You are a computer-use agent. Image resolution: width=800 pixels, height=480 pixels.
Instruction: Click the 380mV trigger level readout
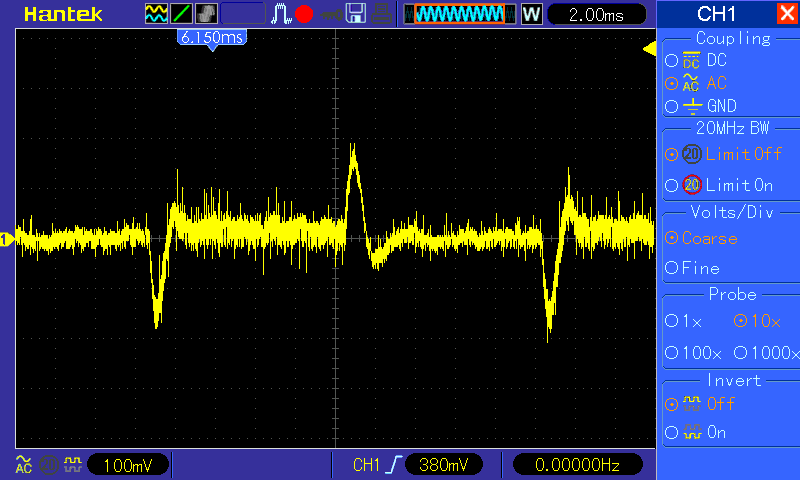click(x=443, y=465)
